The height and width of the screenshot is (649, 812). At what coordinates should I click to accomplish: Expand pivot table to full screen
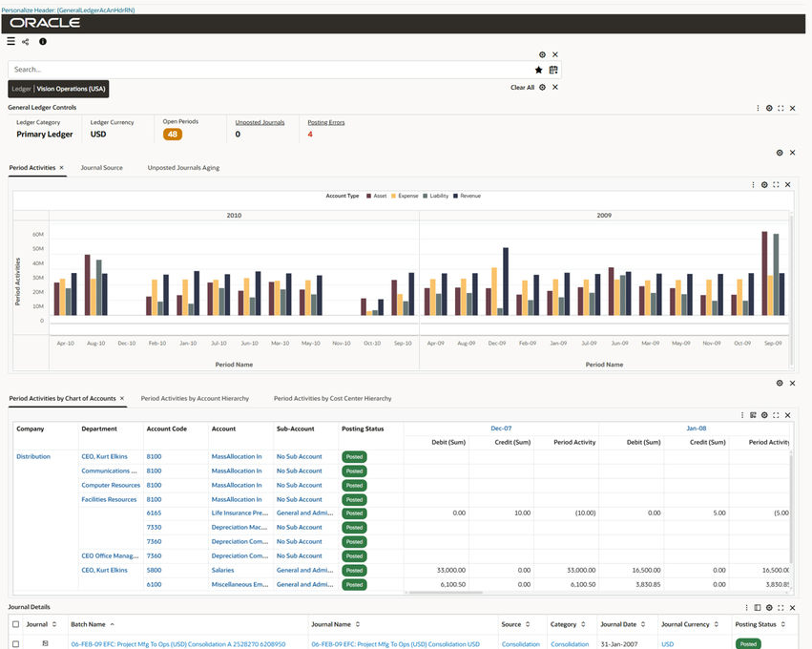(776, 415)
